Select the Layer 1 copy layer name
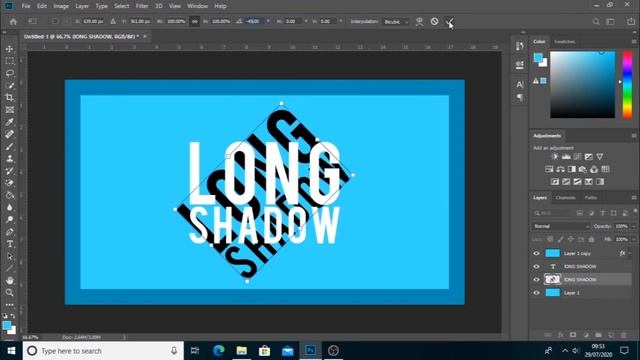This screenshot has height=360, width=640. coord(577,253)
